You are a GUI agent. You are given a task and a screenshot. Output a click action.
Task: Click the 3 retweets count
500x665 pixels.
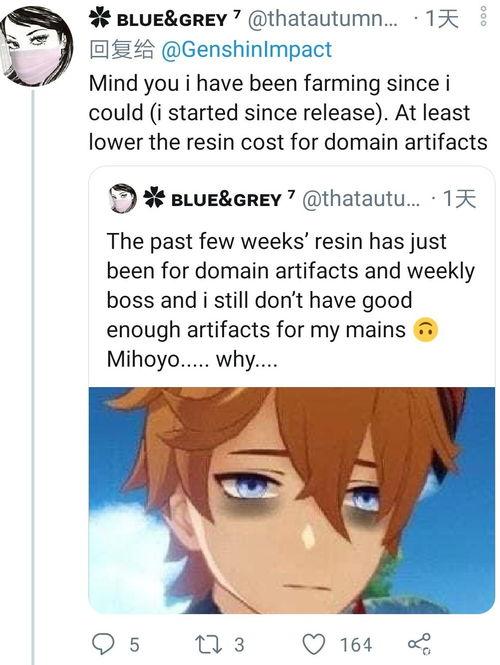[239, 645]
